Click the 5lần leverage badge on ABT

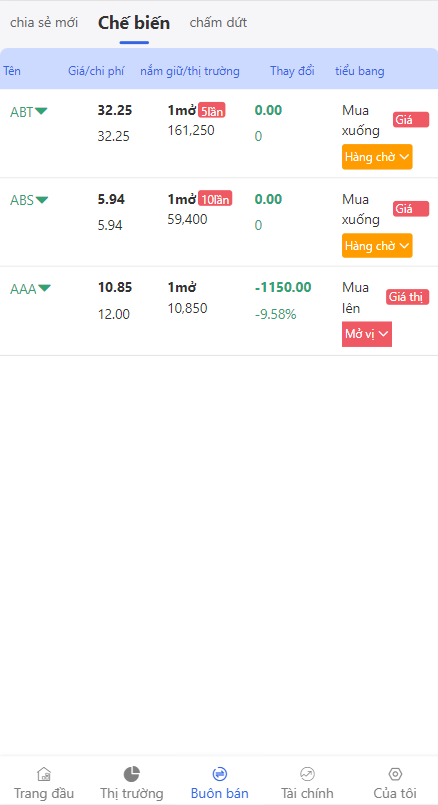click(x=212, y=110)
